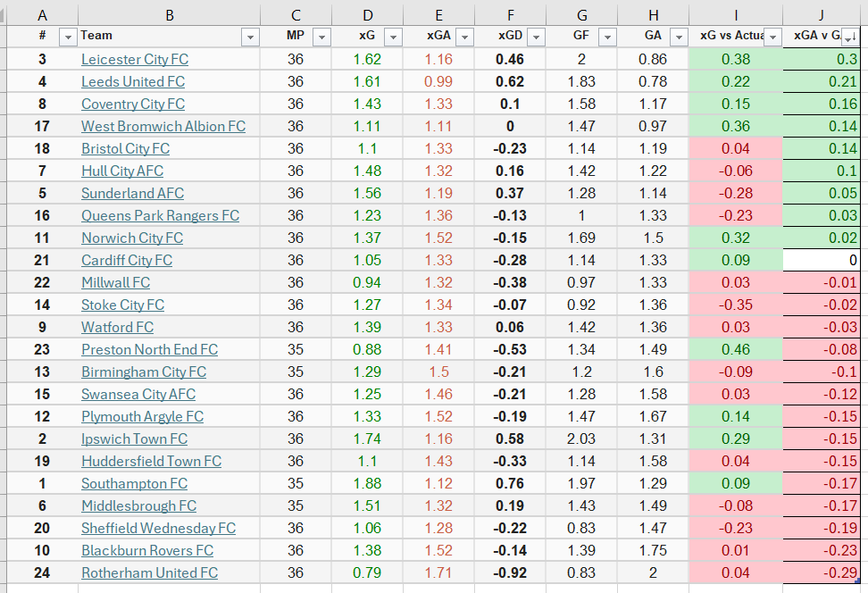Open the Team column filter dropdown
The height and width of the screenshot is (593, 868).
coord(250,38)
